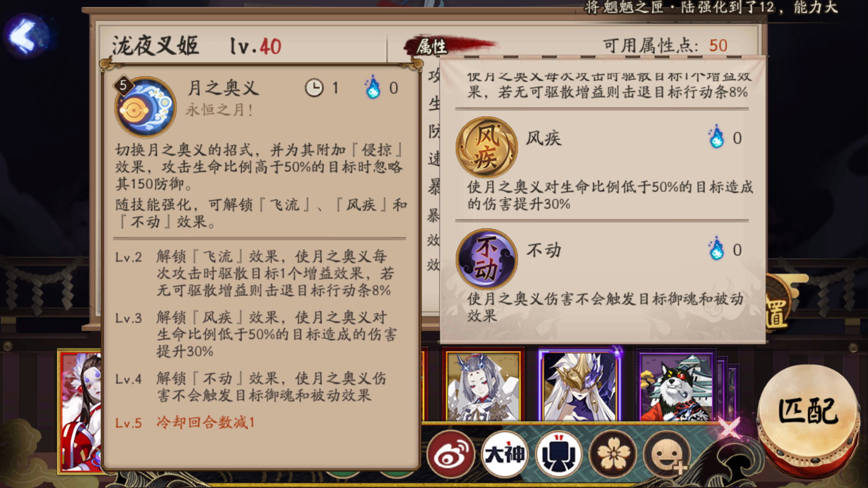Open the 大神 community icon
The image size is (868, 488).
(x=505, y=454)
